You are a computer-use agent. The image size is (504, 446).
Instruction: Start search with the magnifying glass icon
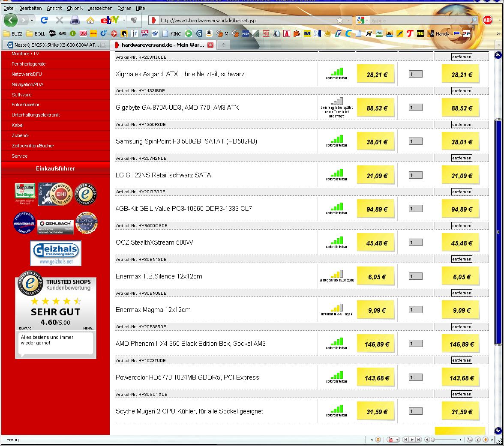pyautogui.click(x=474, y=20)
